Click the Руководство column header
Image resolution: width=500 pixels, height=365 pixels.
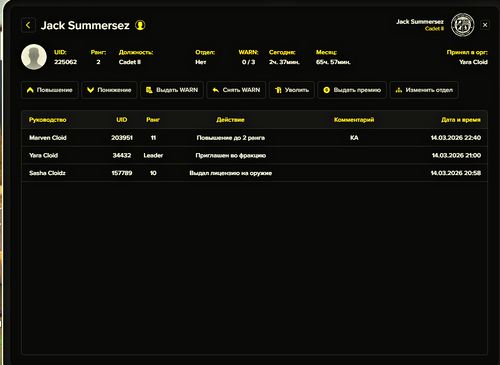48,120
